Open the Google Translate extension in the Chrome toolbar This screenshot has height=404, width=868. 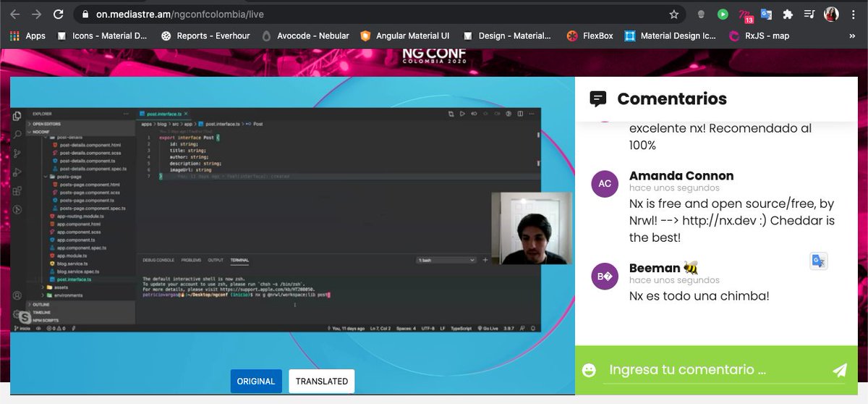[x=766, y=14]
